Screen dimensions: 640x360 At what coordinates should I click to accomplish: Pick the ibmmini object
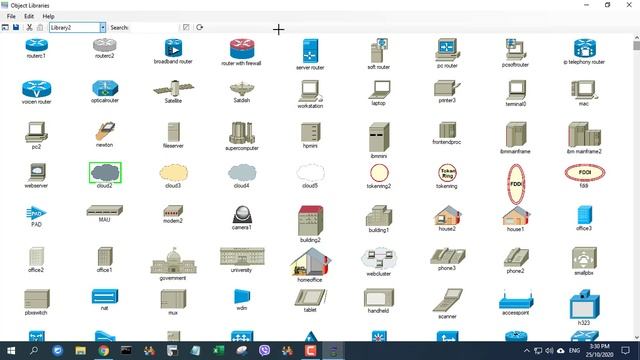tap(379, 137)
